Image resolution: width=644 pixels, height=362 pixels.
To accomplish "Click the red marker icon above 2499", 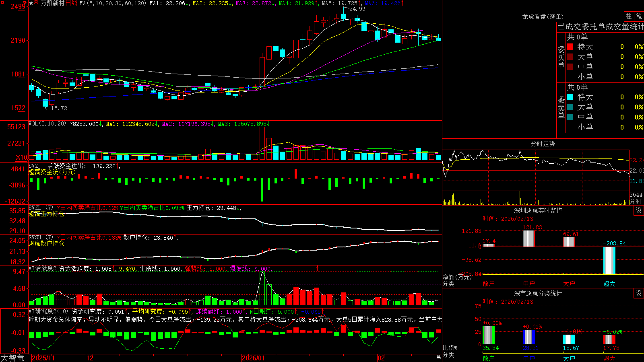I will tap(25, 3).
